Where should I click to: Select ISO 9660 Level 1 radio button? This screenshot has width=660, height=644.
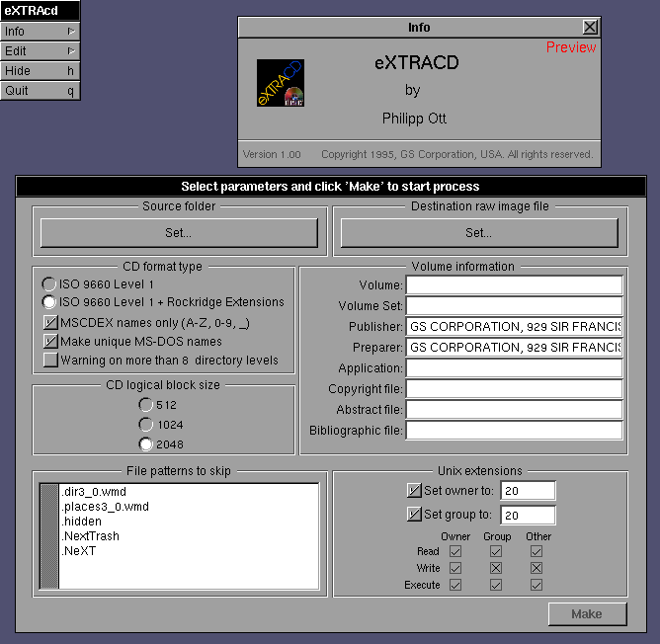[48, 284]
